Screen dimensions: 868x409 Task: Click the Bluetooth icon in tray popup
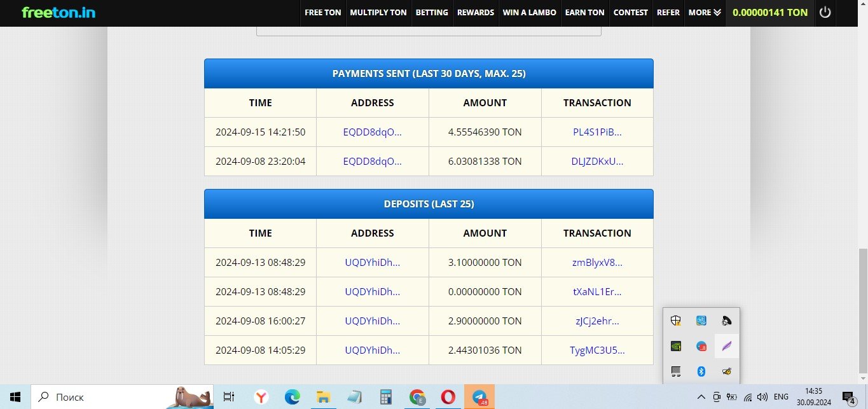click(701, 371)
